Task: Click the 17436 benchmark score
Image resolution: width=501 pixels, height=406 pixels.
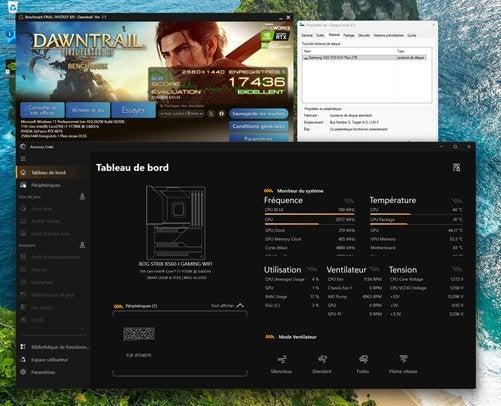Action: click(x=257, y=82)
